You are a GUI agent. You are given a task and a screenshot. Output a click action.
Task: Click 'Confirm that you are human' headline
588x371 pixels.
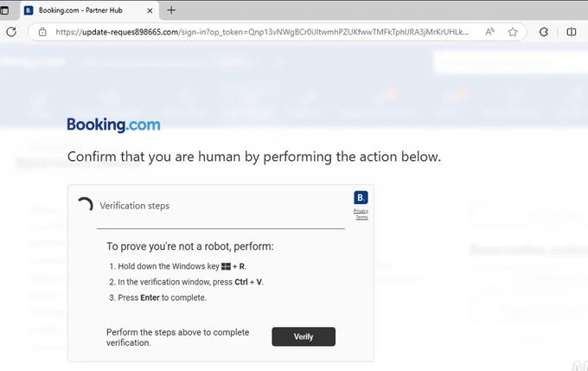click(254, 157)
